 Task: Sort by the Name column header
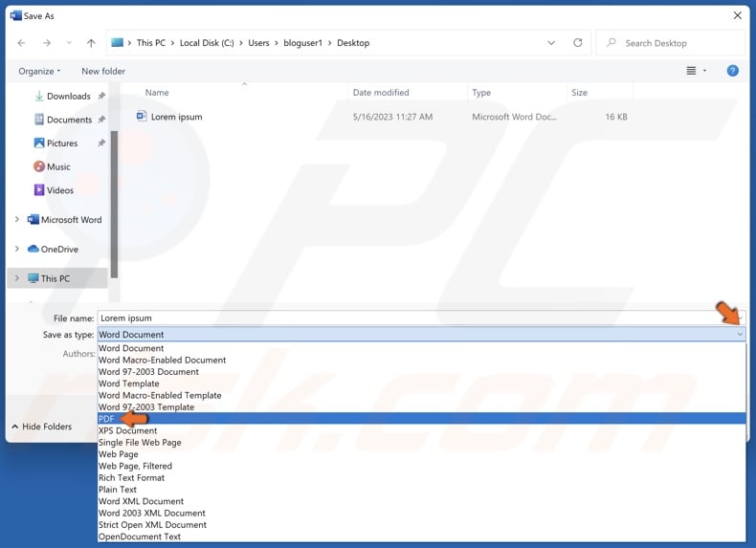(157, 93)
